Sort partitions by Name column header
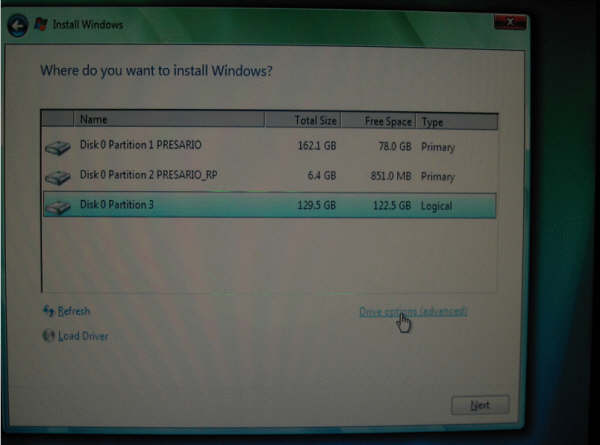This screenshot has width=600, height=445. 169,120
